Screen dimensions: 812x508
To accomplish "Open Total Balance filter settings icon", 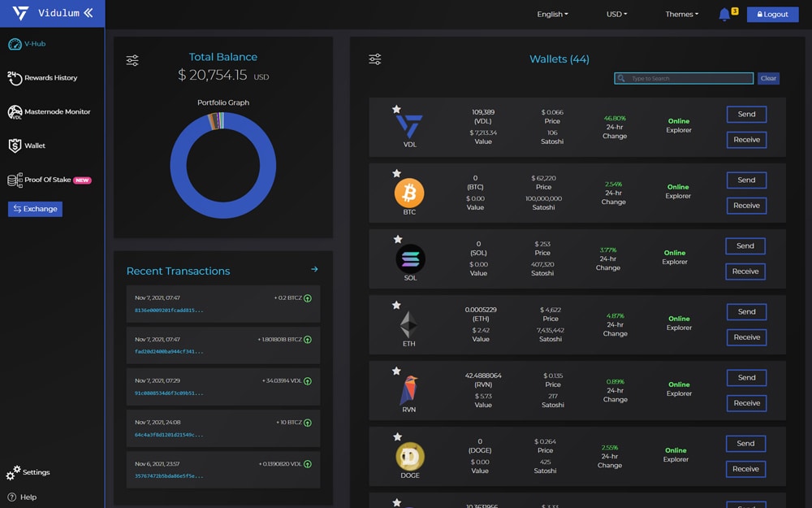I will pos(132,61).
